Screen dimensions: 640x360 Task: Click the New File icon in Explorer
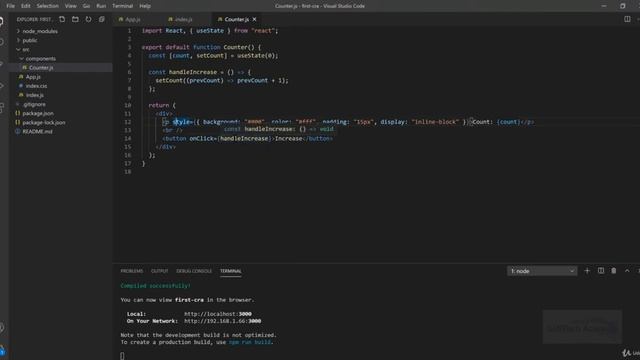[x=62, y=19]
